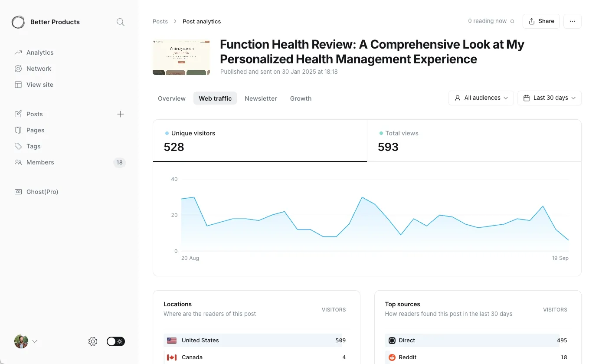Open the Last 30 days date range

tap(549, 98)
